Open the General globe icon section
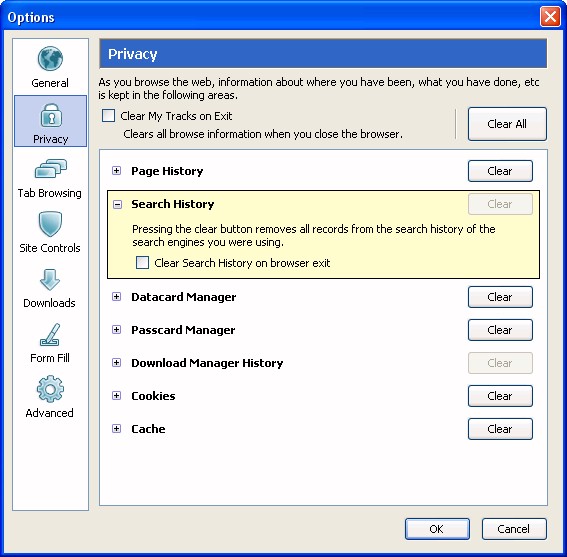567x557 pixels. (50, 59)
